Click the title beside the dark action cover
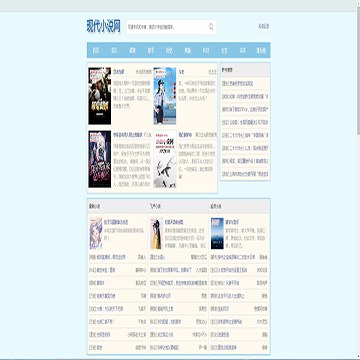 click(119, 72)
